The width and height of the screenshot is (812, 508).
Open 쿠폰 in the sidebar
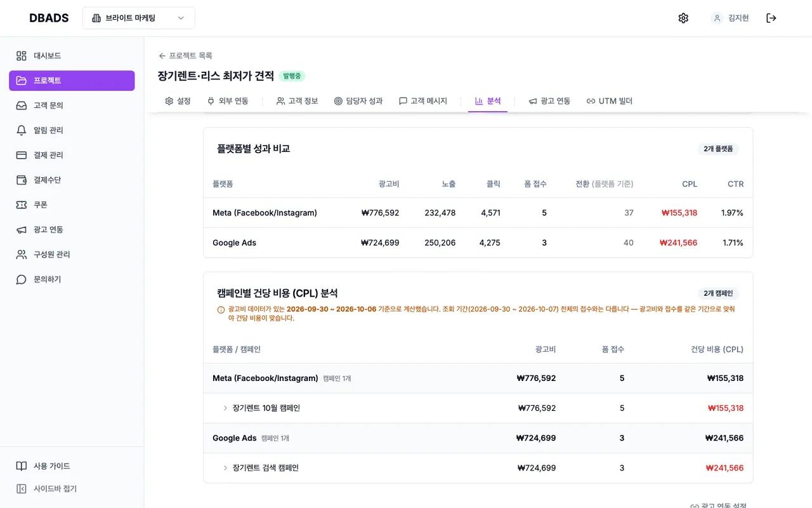tap(72, 204)
